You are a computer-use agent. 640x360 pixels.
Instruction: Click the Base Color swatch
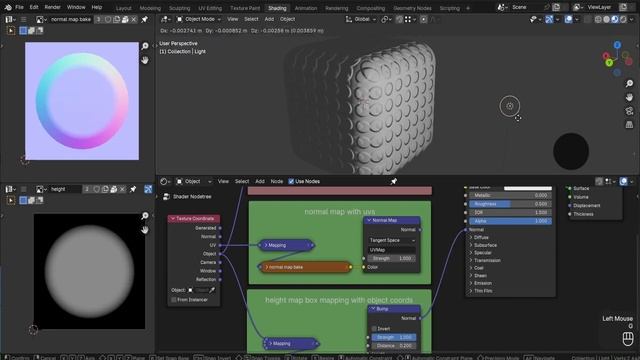(528, 188)
